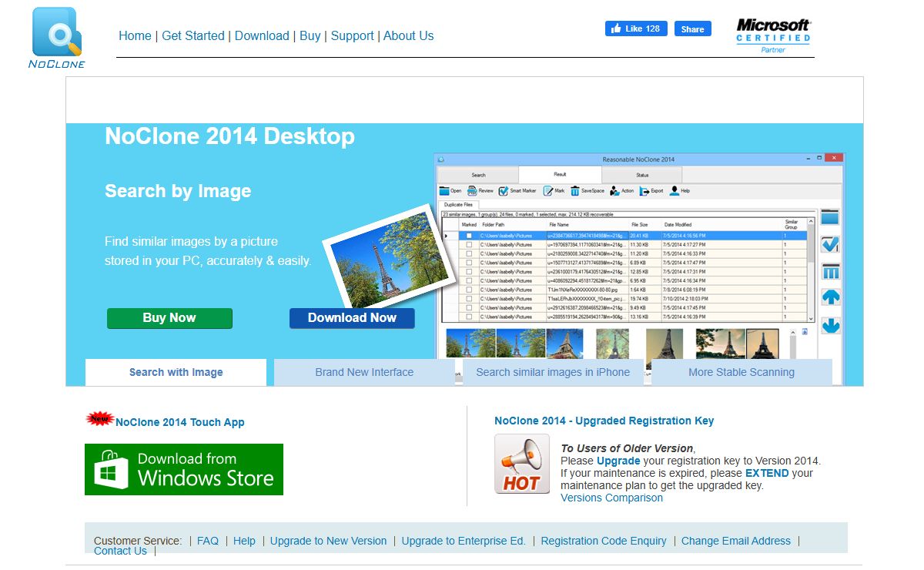Select the Search with Image tab
This screenshot has height=570, width=924.
[x=176, y=372]
